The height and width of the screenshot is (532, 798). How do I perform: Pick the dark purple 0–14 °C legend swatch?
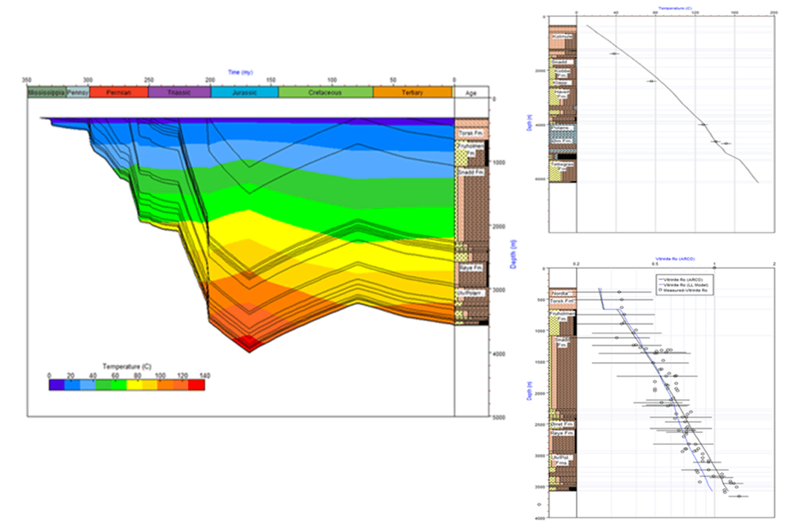[x=56, y=385]
